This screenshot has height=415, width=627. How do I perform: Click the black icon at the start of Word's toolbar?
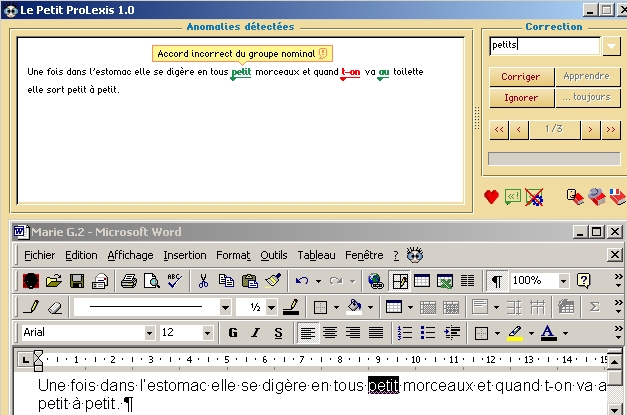pyautogui.click(x=31, y=281)
